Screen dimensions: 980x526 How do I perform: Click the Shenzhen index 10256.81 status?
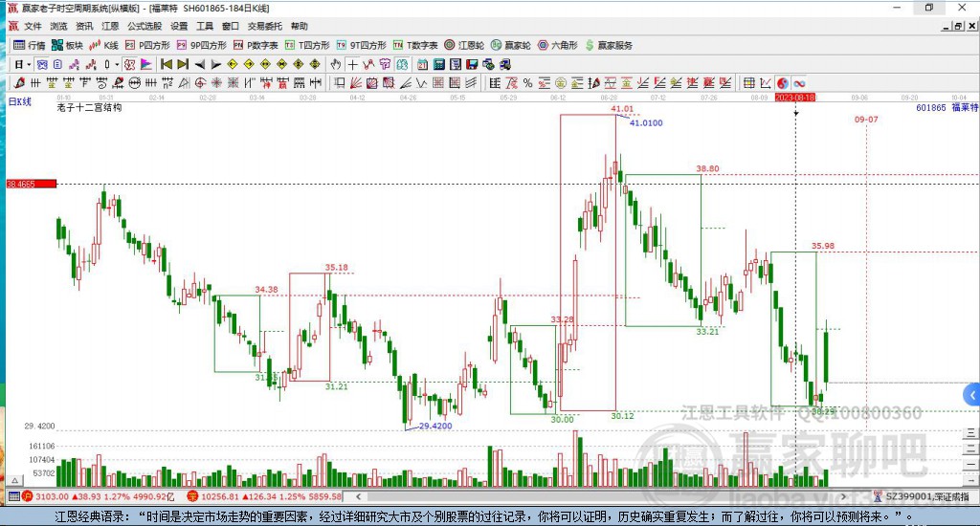point(266,496)
